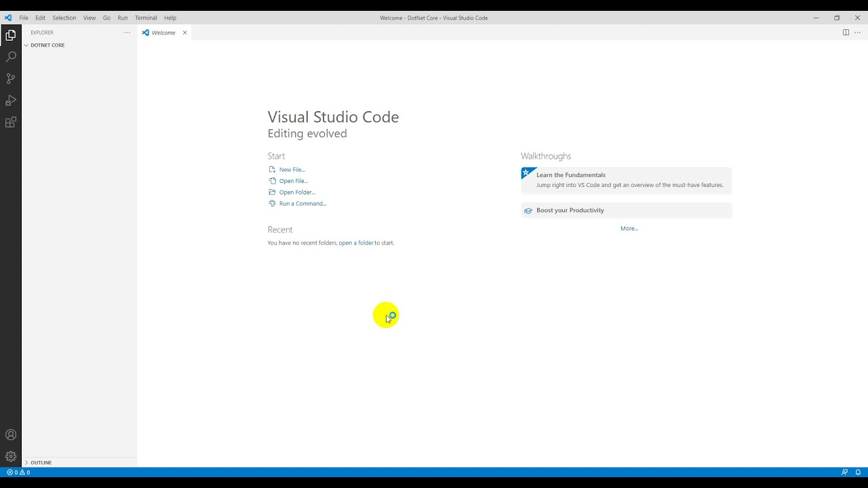Open the Extensions view
This screenshot has width=868, height=488.
11,122
